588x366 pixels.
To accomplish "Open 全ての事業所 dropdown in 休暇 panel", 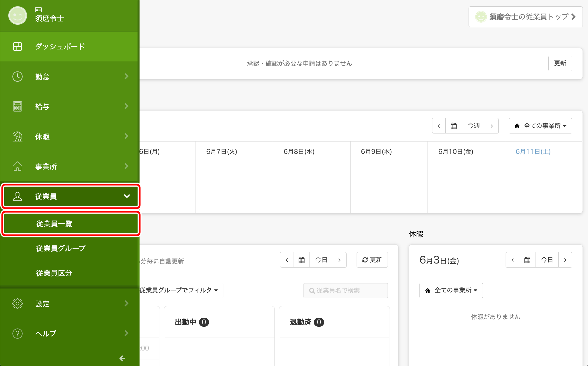I will click(451, 290).
